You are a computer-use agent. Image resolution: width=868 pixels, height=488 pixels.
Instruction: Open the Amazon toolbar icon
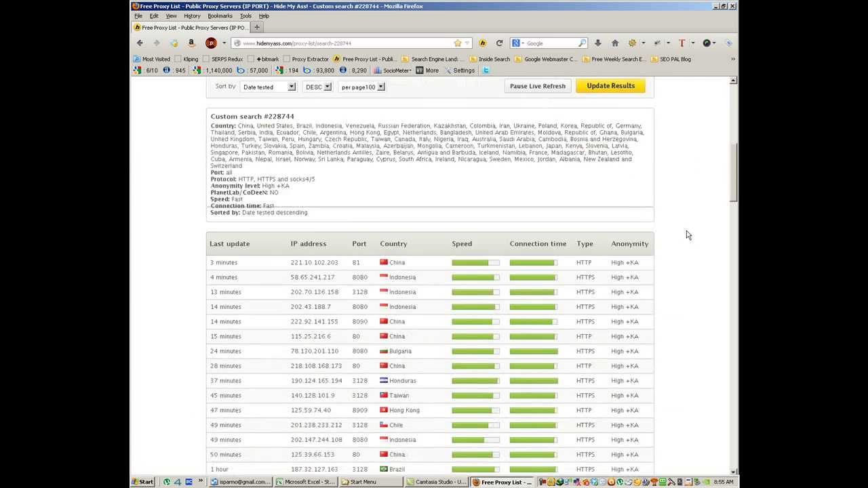click(191, 43)
